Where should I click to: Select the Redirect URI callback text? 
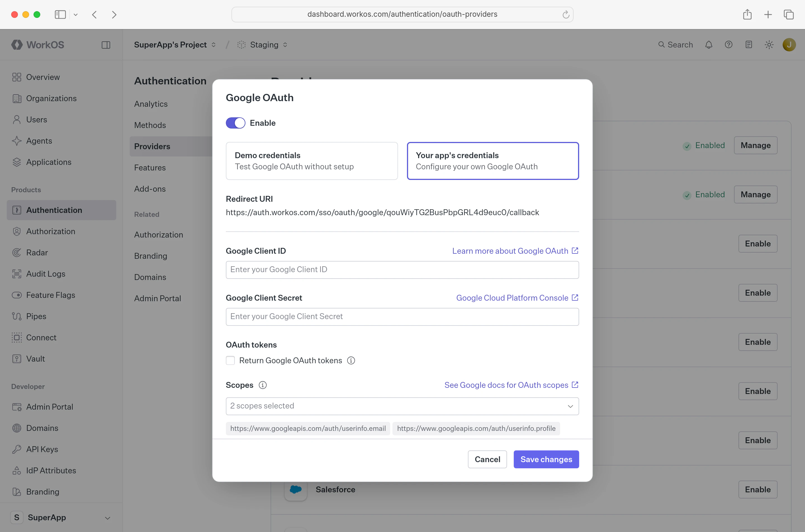(382, 212)
